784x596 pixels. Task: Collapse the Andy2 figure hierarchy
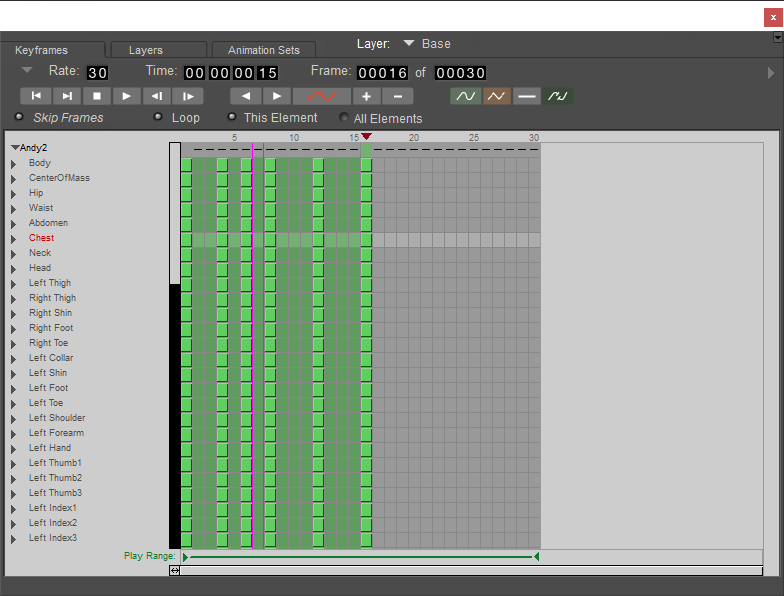15,148
